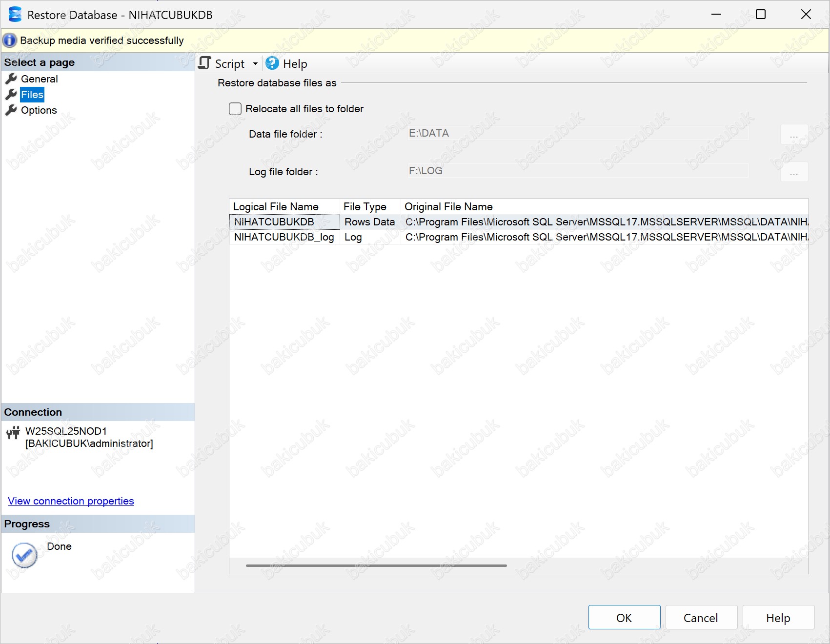Click the Data file folder text field
Viewport: 830px width, 644px height.
pos(578,133)
